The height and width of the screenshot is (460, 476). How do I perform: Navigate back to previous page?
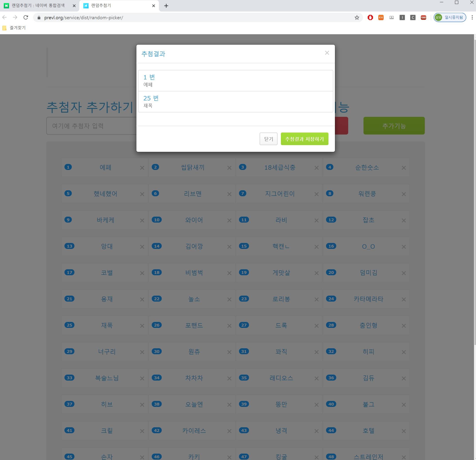[4, 17]
